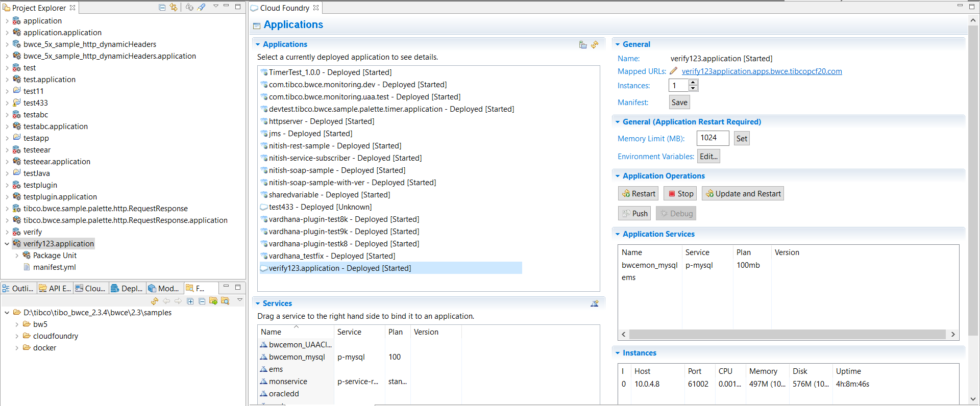Select httpserver in Applications list
Screen dimensions: 980x406
[321, 121]
